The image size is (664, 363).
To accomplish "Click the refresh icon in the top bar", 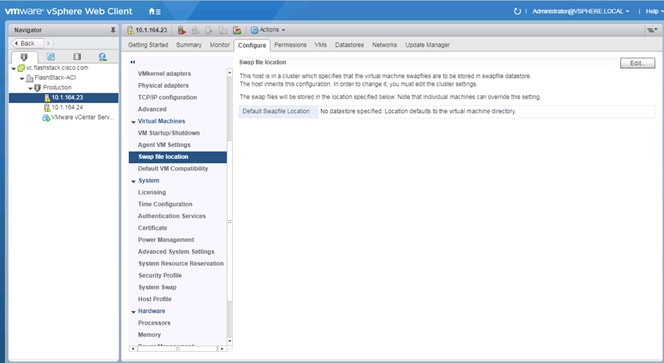I will pos(517,11).
